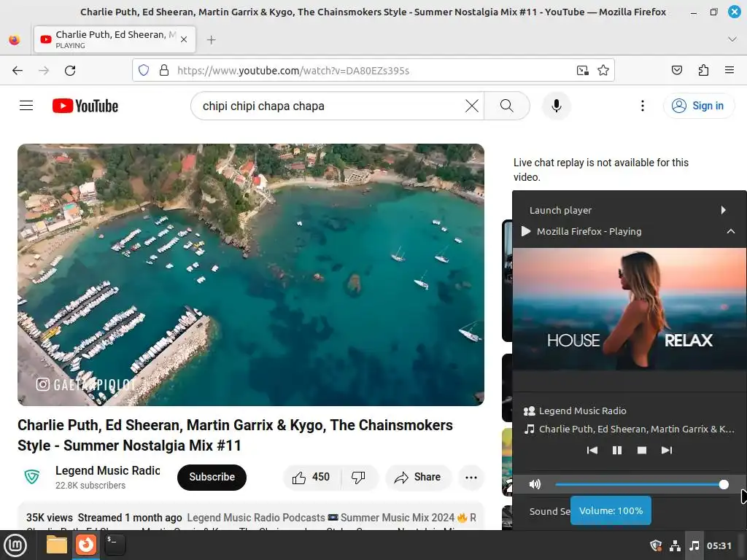
Task: Open picture-in-picture from the address bar
Action: click(x=583, y=71)
